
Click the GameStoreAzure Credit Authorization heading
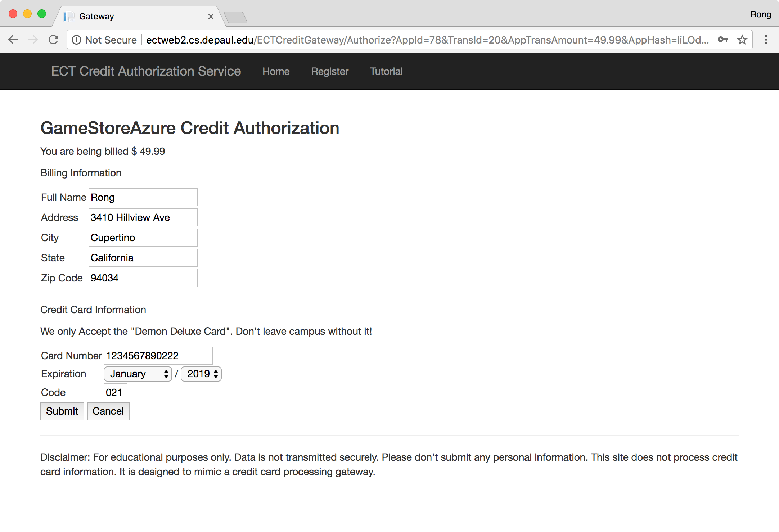[190, 128]
